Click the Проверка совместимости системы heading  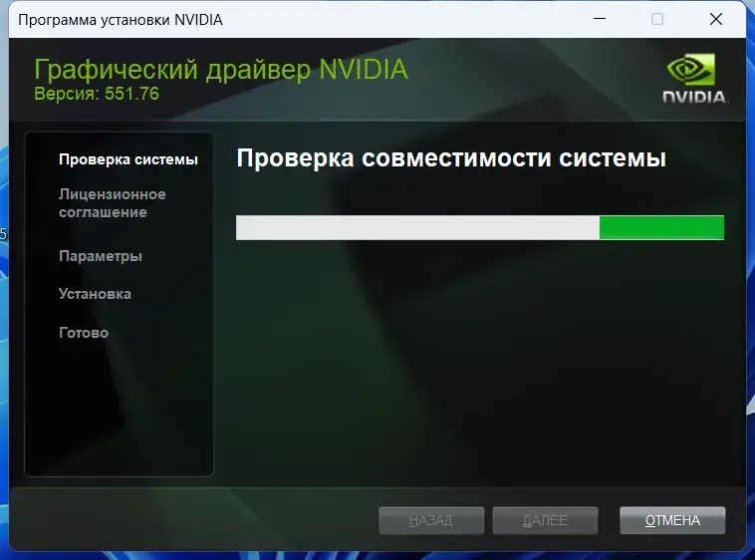(x=451, y=158)
